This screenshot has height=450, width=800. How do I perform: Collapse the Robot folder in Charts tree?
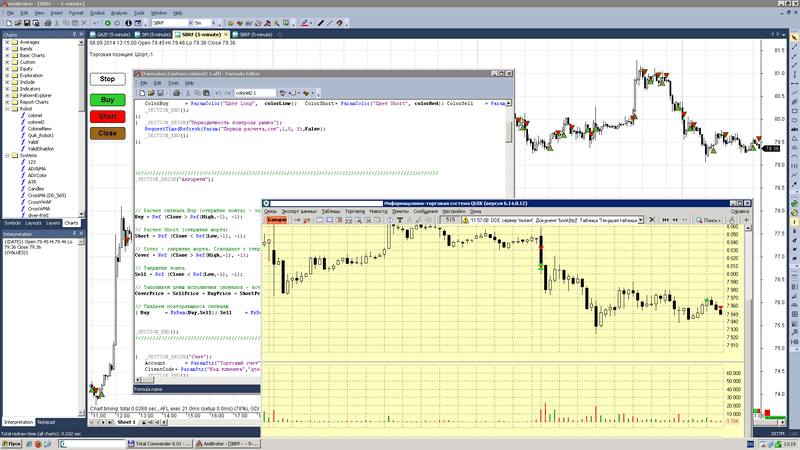click(x=7, y=109)
